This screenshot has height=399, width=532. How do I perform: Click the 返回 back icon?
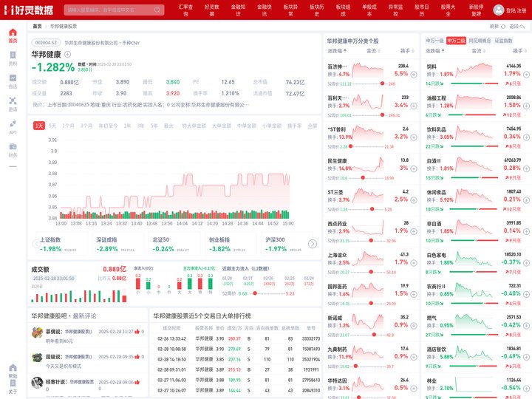[522, 26]
